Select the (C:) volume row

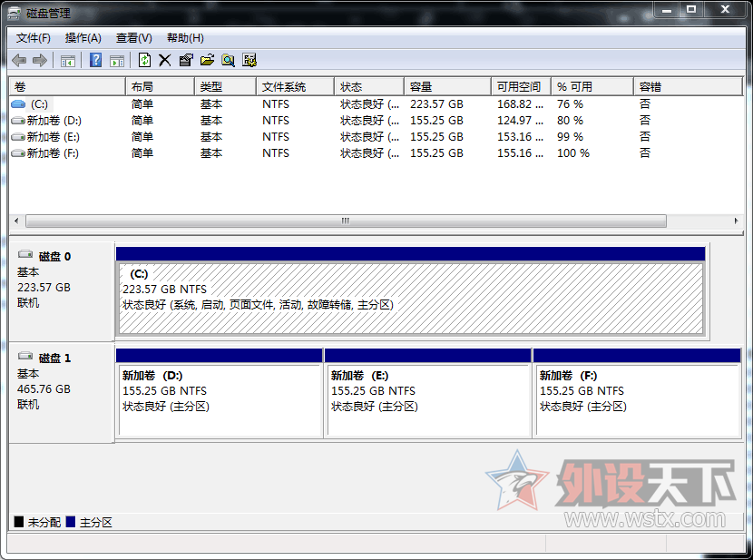click(376, 104)
